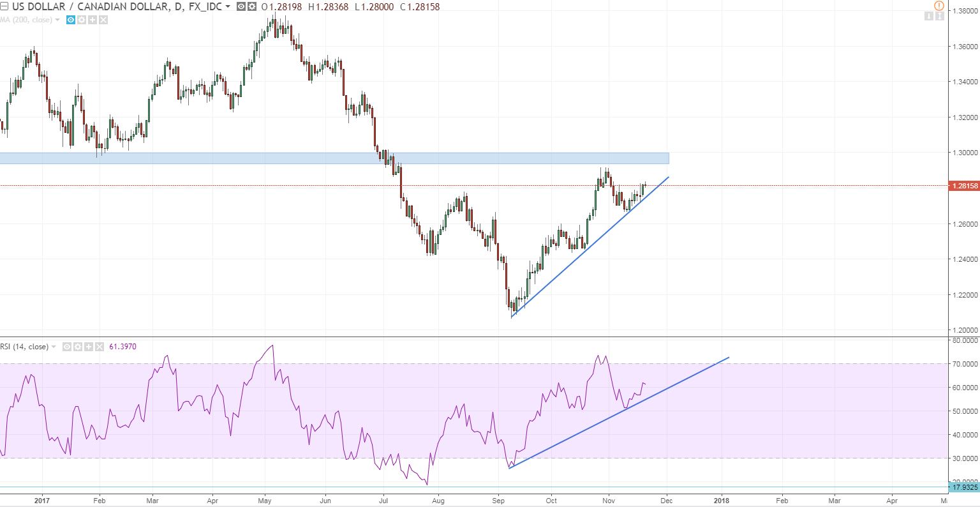This screenshot has height=507, width=980.
Task: Click the high price H 1.28368
Action: pyautogui.click(x=328, y=6)
